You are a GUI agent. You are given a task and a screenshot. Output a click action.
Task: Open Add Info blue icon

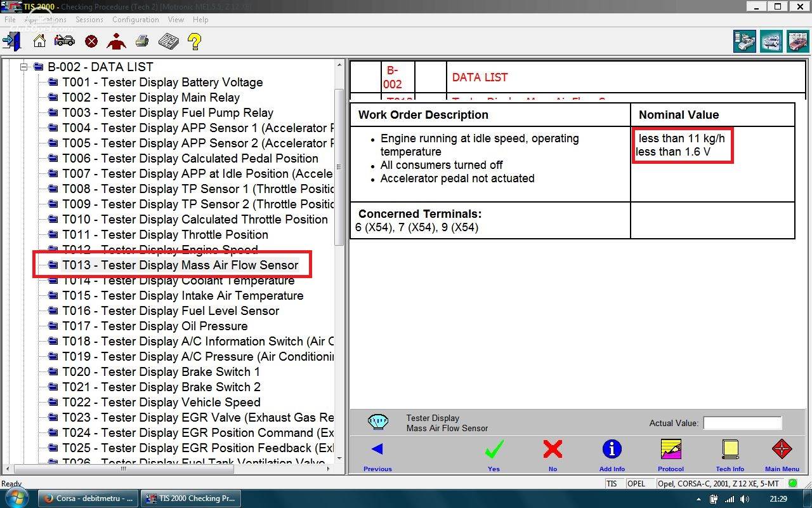pos(612,455)
